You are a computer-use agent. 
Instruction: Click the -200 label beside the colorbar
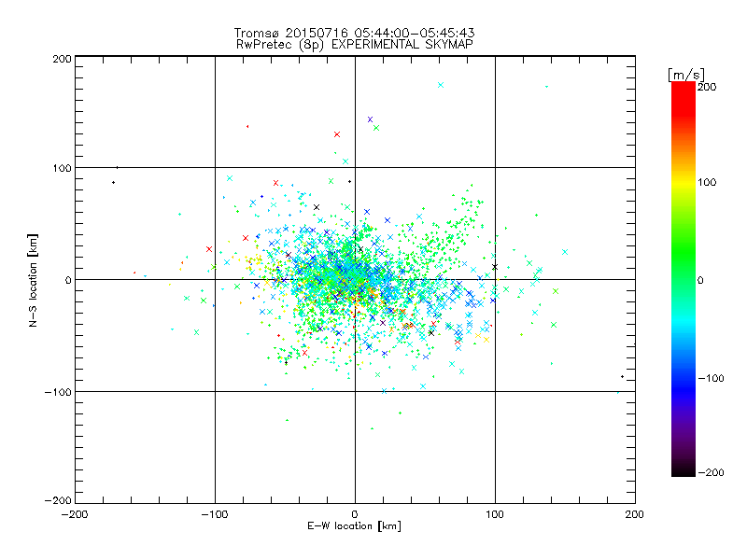pos(711,472)
